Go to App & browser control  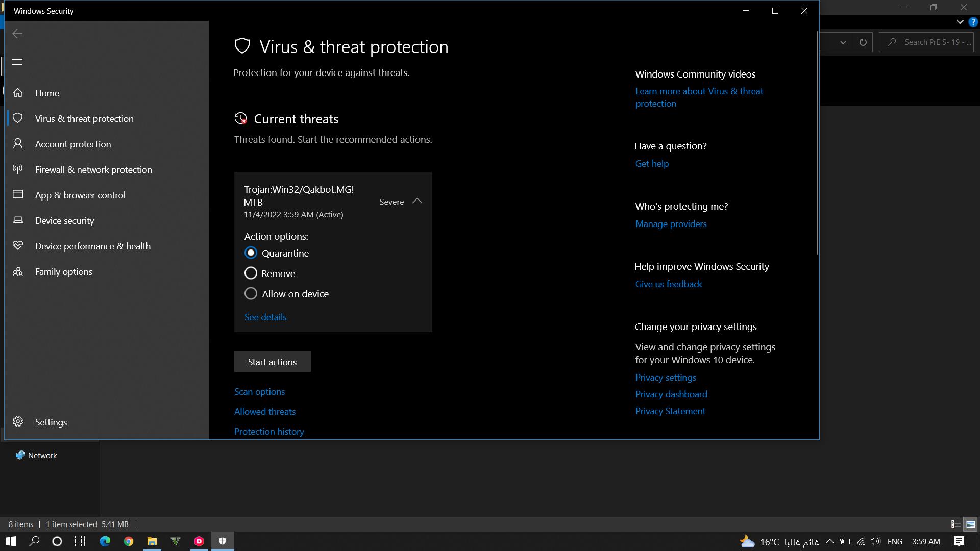tap(80, 195)
